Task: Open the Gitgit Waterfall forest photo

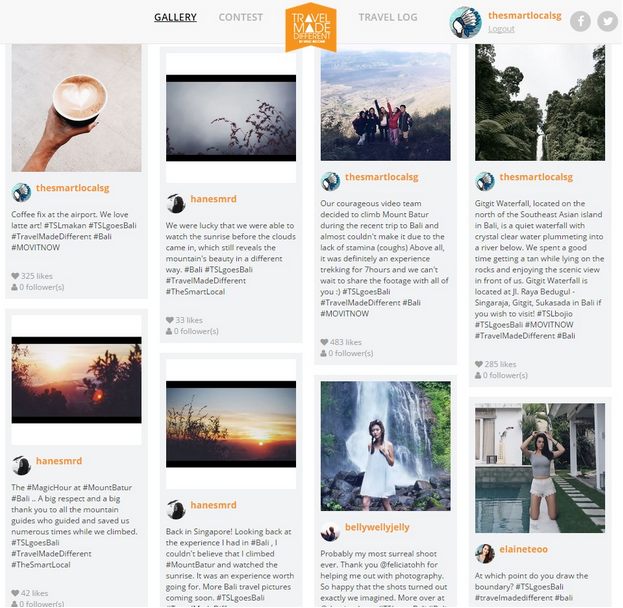Action: [x=540, y=103]
